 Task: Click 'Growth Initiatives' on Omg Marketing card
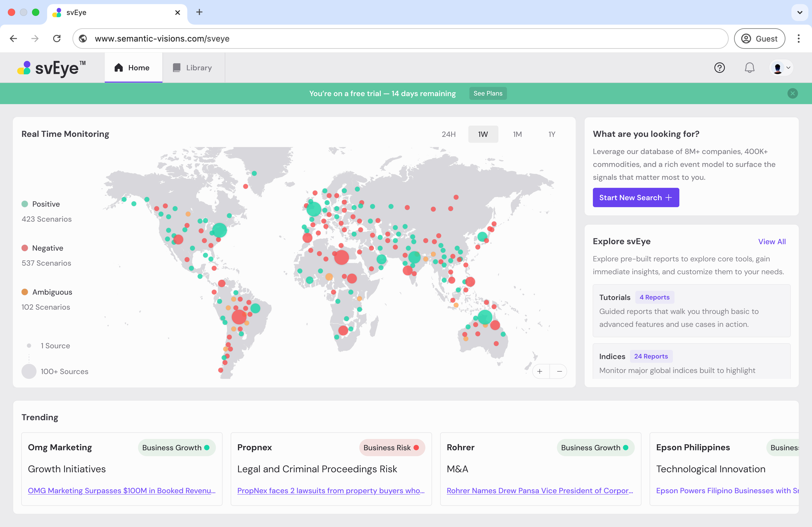point(67,469)
